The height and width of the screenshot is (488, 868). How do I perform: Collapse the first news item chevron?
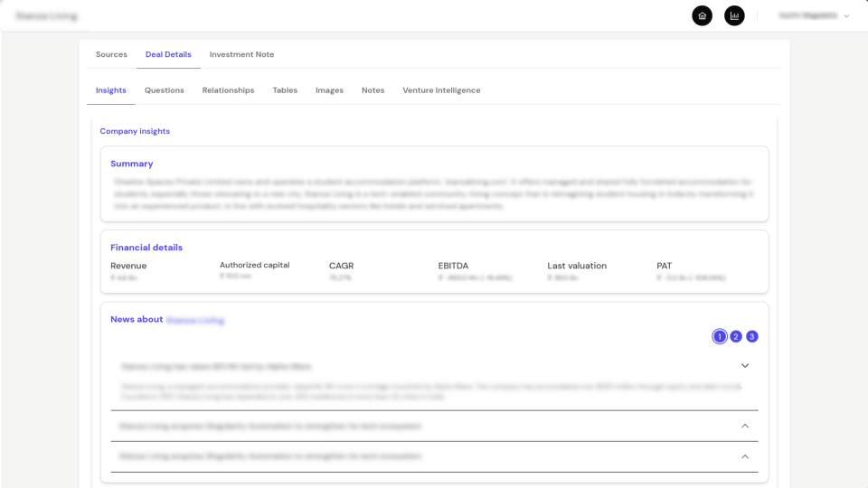(745, 366)
